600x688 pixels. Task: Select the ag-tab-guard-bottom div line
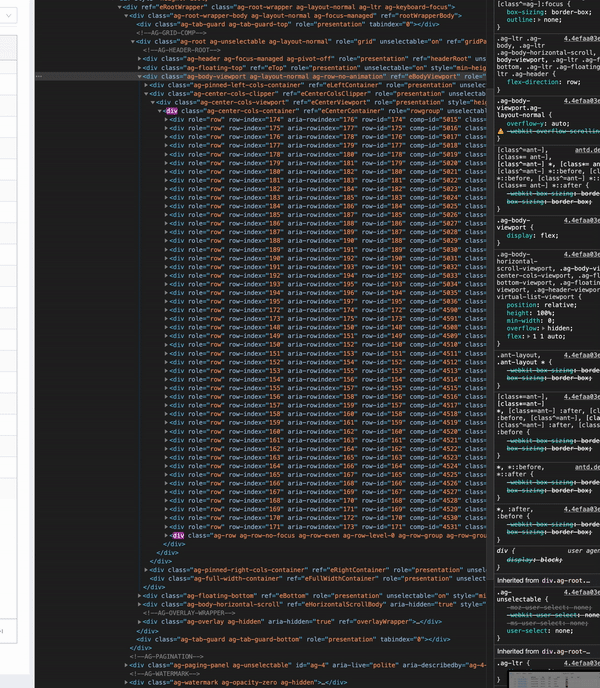(293, 639)
